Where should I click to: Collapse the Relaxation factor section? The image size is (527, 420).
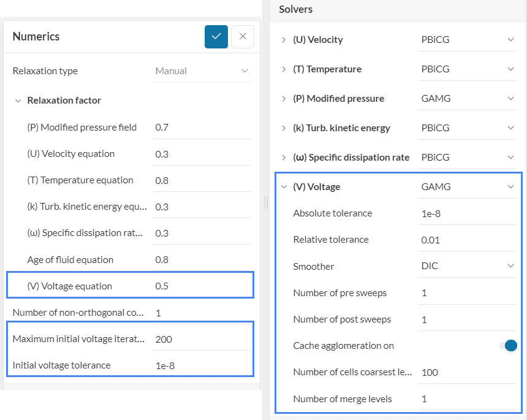18,101
